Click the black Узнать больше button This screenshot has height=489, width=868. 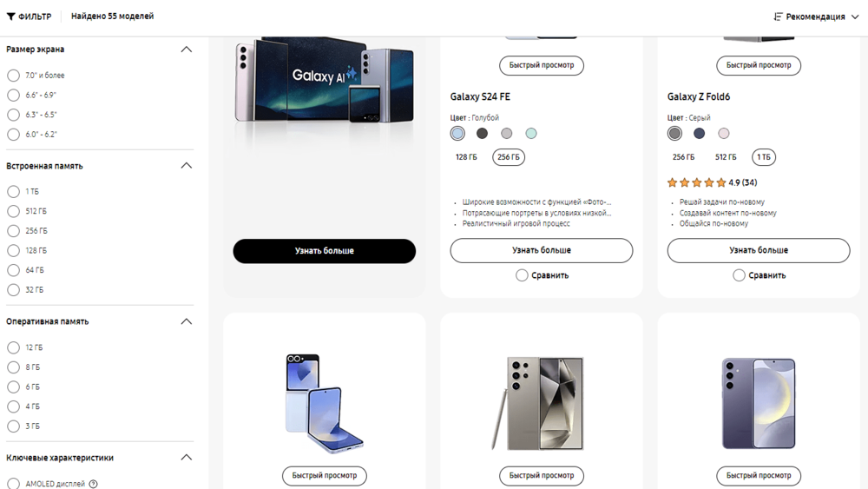pyautogui.click(x=325, y=251)
